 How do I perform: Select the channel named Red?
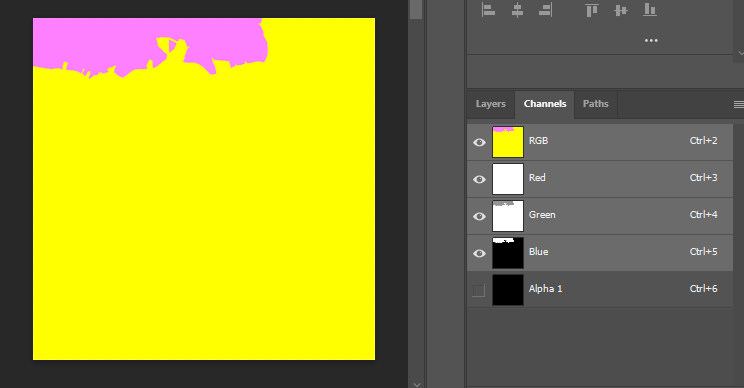(600, 179)
